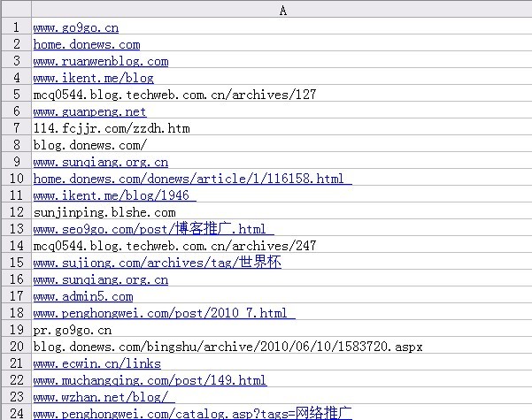Select row header 3
The width and height of the screenshot is (532, 420).
[x=16, y=60]
